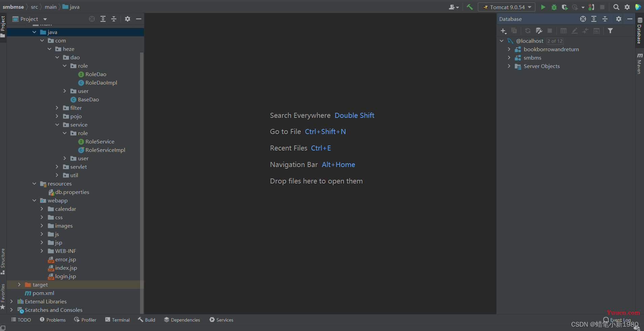Add new data source plus icon
Viewport: 644px width, 331px height.
(503, 31)
